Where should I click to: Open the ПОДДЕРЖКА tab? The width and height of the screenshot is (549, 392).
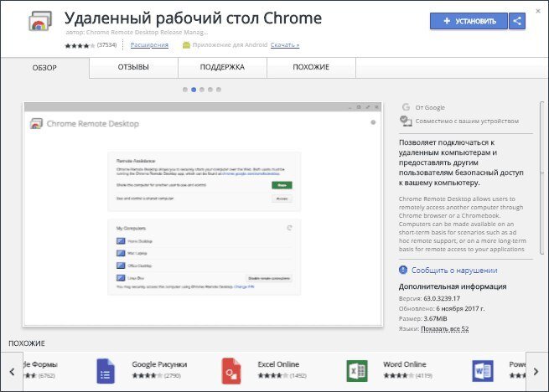click(222, 67)
